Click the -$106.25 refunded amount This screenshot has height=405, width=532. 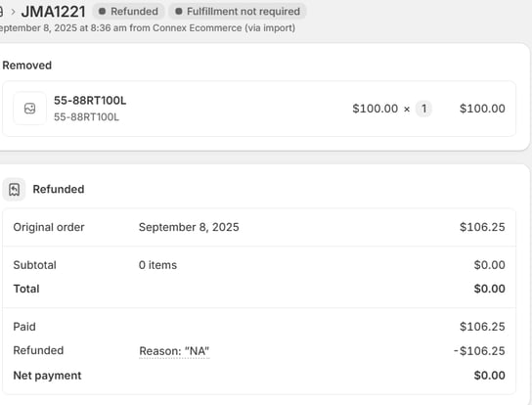[x=479, y=351]
